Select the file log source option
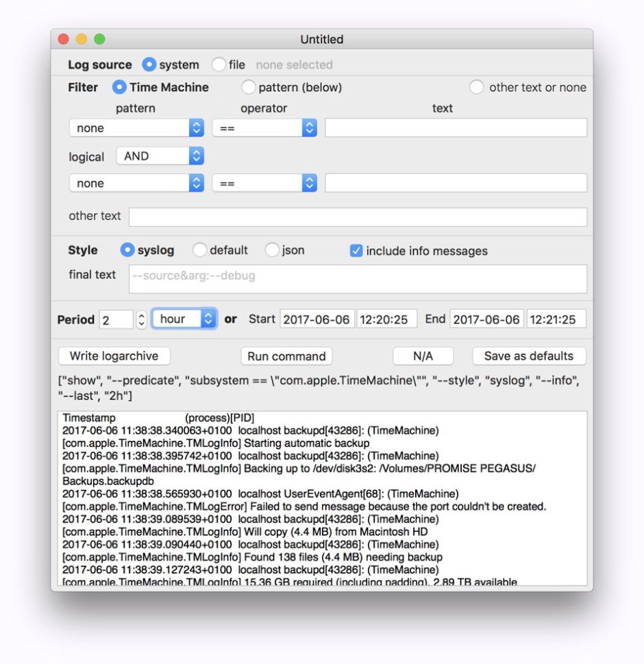 pos(219,64)
